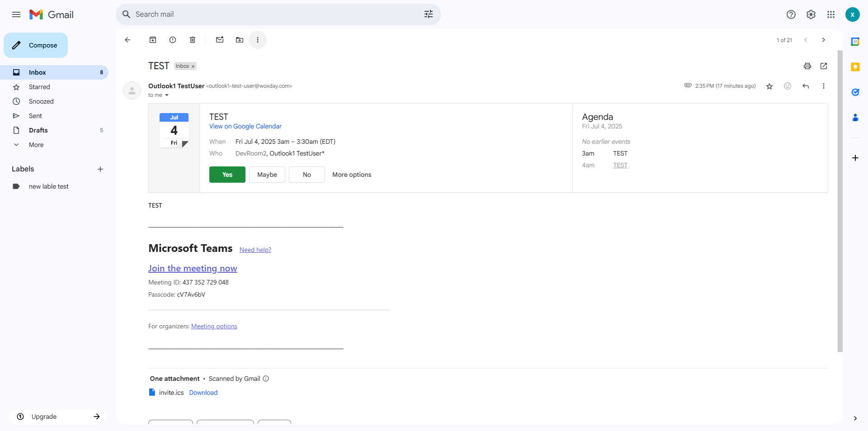
Task: Mark the email as unread
Action: [x=220, y=40]
